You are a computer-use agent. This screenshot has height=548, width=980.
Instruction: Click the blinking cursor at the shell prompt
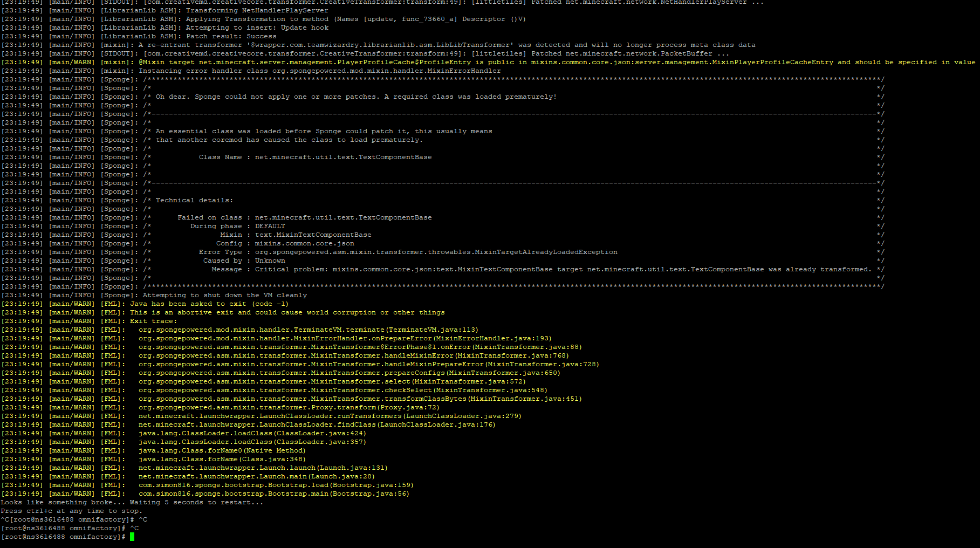[132, 536]
